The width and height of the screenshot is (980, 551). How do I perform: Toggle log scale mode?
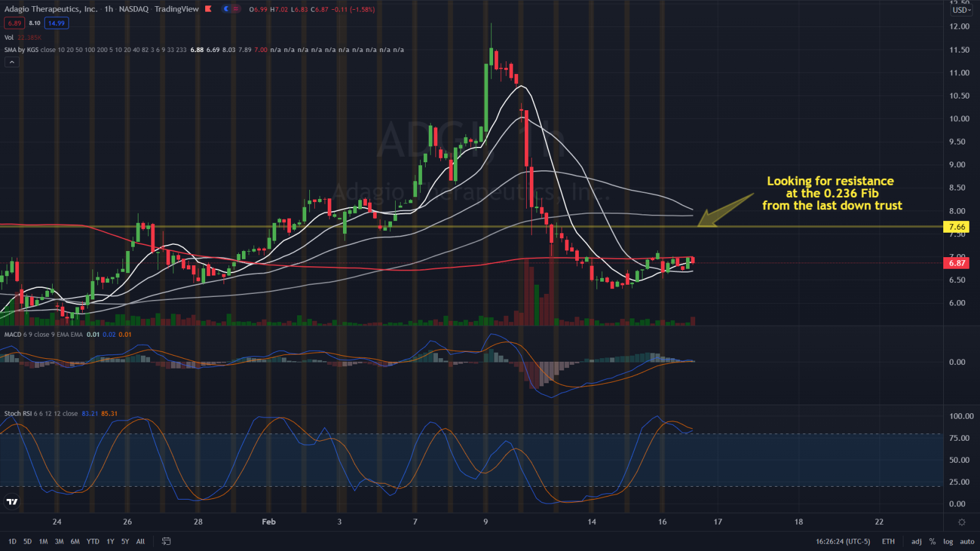pos(948,541)
